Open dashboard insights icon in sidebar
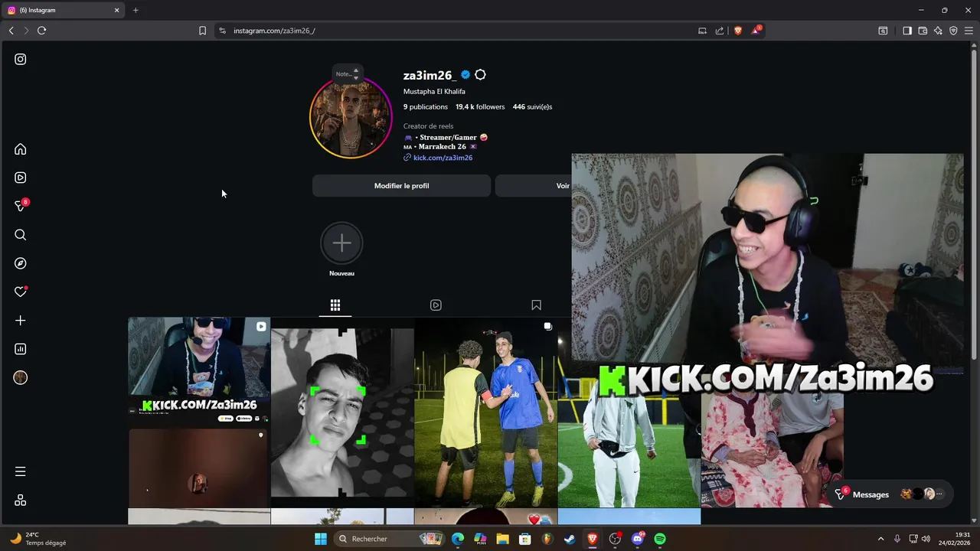Viewport: 980px width, 551px height. click(21, 349)
